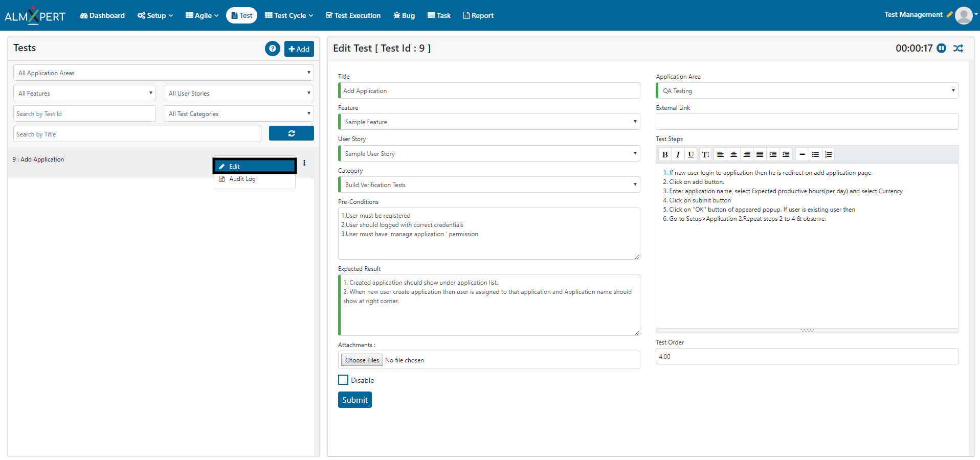Open three-dot menu for Add Application test
The width and height of the screenshot is (980, 460).
point(304,163)
